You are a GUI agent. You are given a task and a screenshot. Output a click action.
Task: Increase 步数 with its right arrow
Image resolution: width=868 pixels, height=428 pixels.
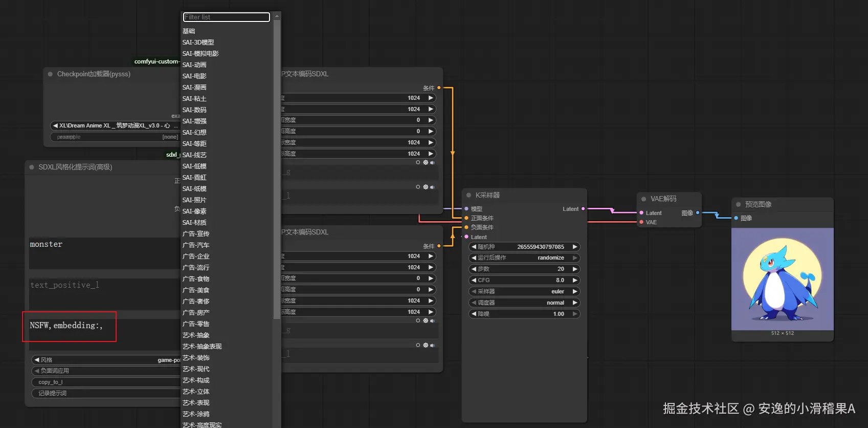575,269
